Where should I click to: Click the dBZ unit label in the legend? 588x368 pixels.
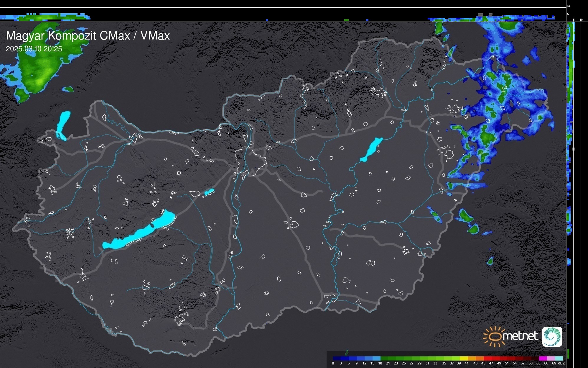click(x=561, y=363)
